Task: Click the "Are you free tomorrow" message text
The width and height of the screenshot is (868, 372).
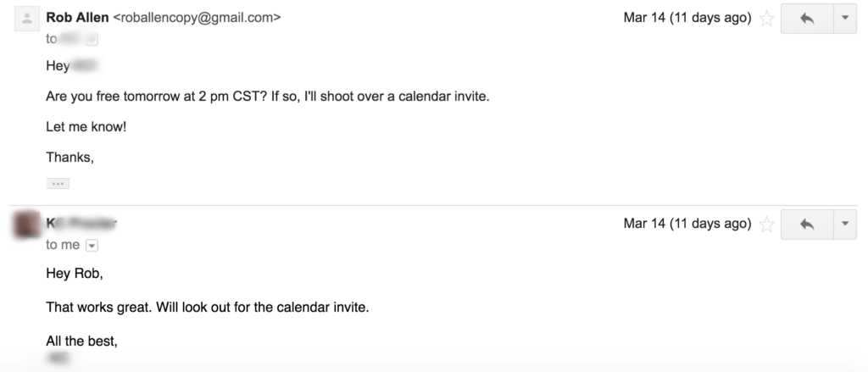Action: tap(267, 96)
